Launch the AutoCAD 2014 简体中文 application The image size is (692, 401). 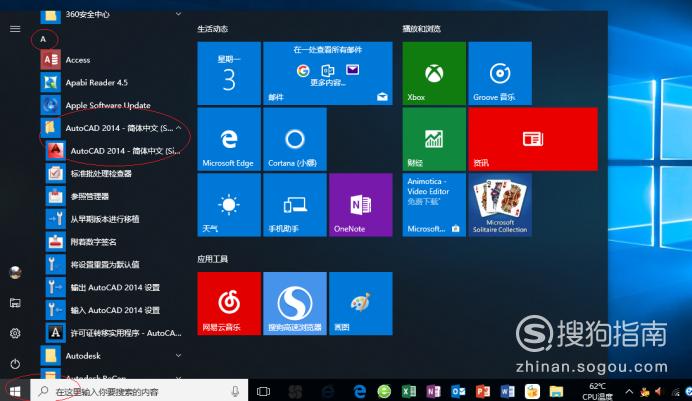(x=115, y=151)
